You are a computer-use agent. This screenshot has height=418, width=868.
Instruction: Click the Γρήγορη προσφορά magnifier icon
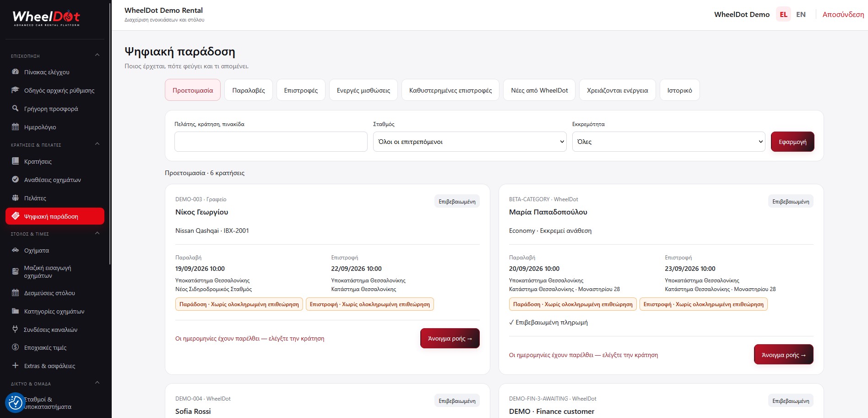[x=15, y=109]
